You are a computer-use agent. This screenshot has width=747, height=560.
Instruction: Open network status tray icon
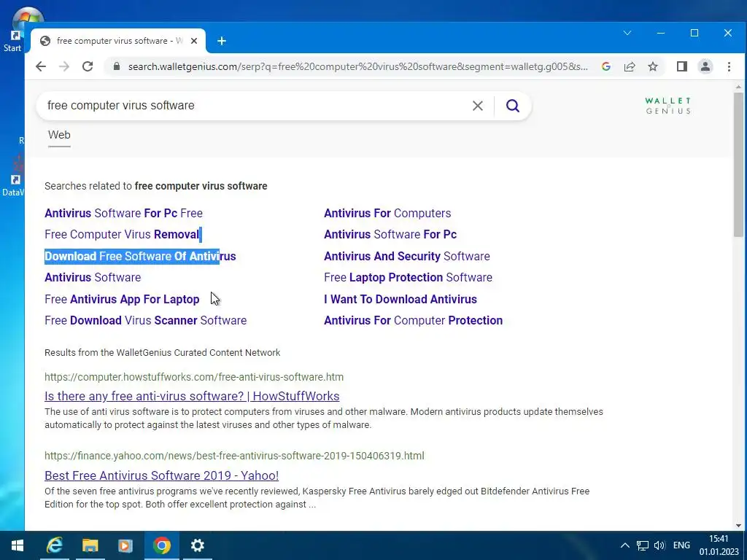[643, 545]
